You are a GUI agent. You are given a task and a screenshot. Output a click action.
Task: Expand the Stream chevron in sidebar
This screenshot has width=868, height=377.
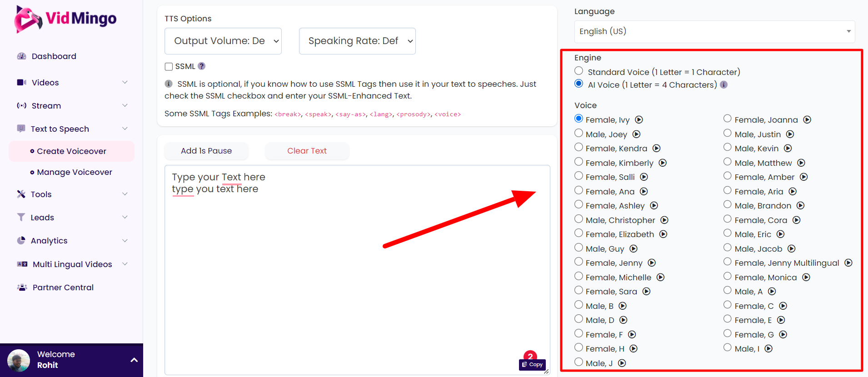pos(125,105)
